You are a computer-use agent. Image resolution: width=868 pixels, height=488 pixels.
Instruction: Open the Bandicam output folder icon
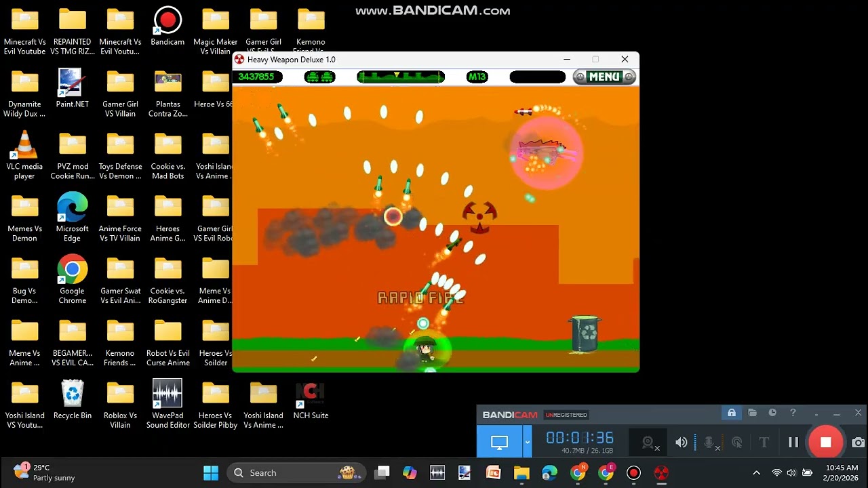(752, 413)
